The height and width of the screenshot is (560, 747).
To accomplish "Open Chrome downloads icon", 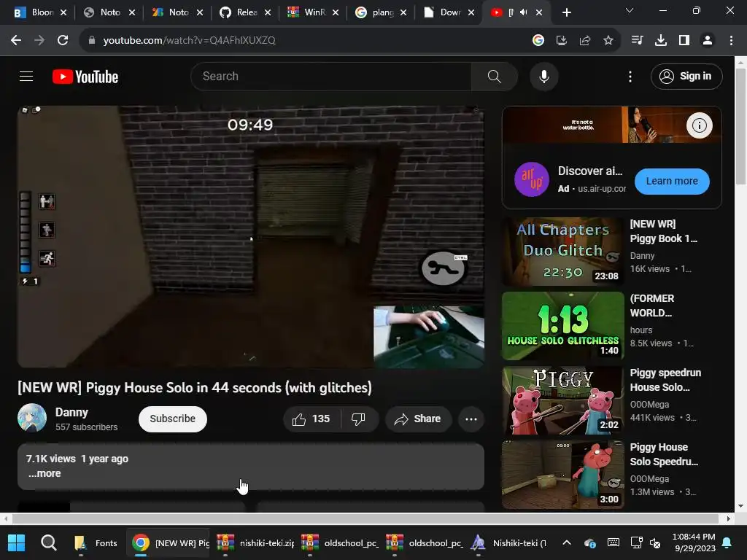I will (661, 41).
